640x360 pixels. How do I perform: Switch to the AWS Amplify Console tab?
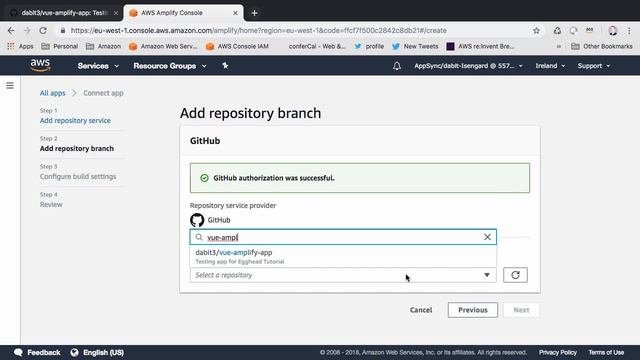pos(184,13)
